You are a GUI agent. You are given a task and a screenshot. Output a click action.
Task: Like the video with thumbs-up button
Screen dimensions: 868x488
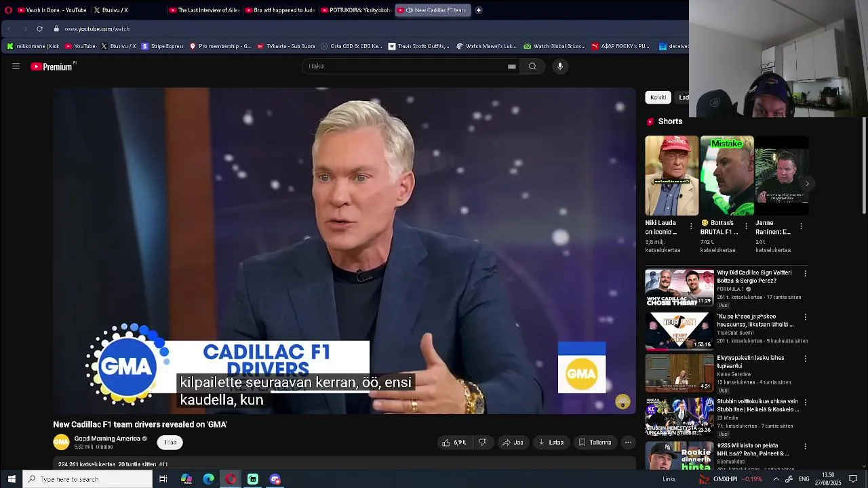[454, 443]
